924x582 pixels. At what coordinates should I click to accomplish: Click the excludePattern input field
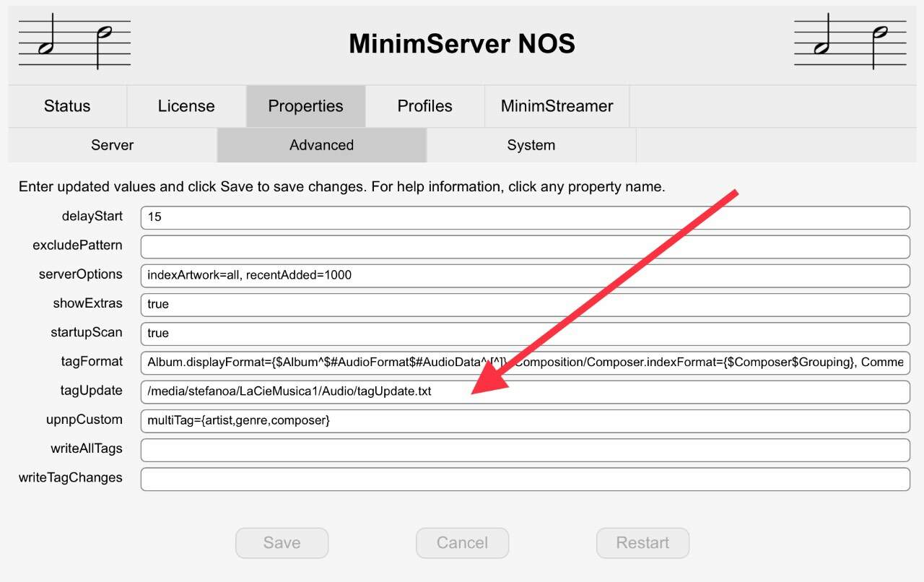(526, 246)
